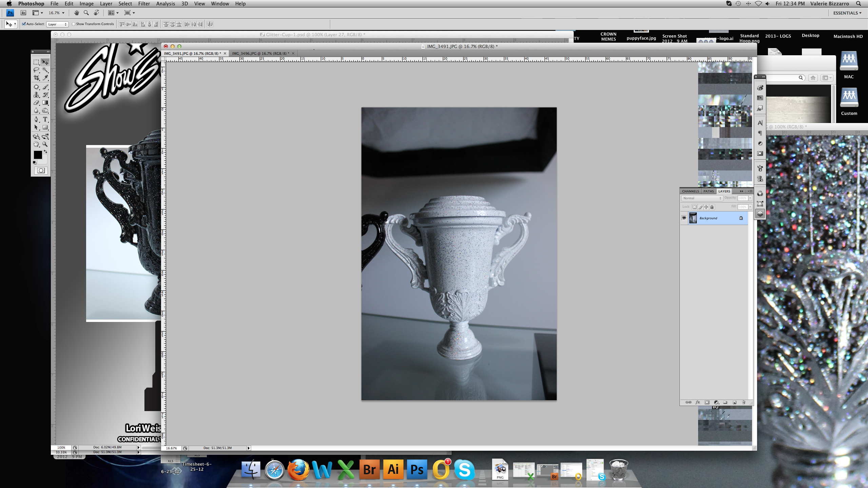Viewport: 868px width, 488px height.
Task: Open the Opacity slider arrow
Action: point(750,198)
